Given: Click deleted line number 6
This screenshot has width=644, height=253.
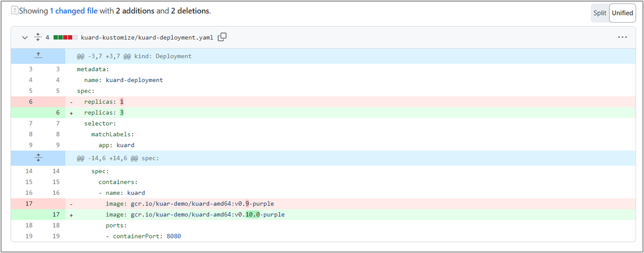Looking at the screenshot, I should click(x=31, y=102).
